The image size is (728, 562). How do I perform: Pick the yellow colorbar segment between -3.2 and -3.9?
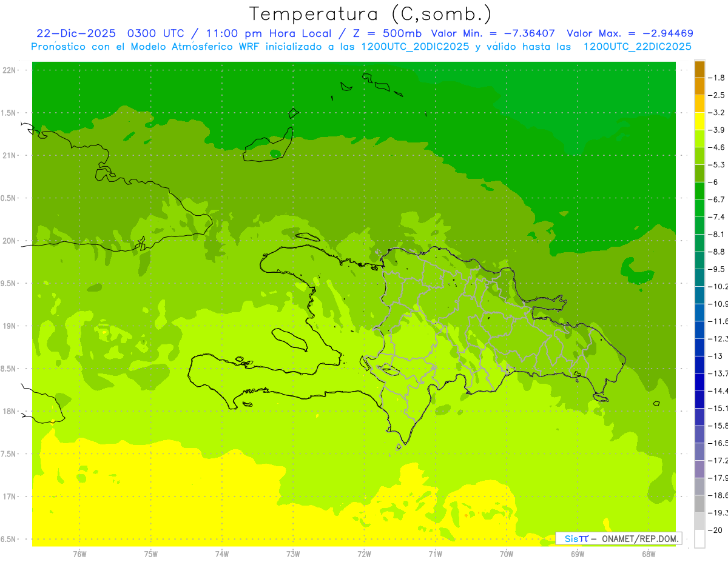[699, 121]
